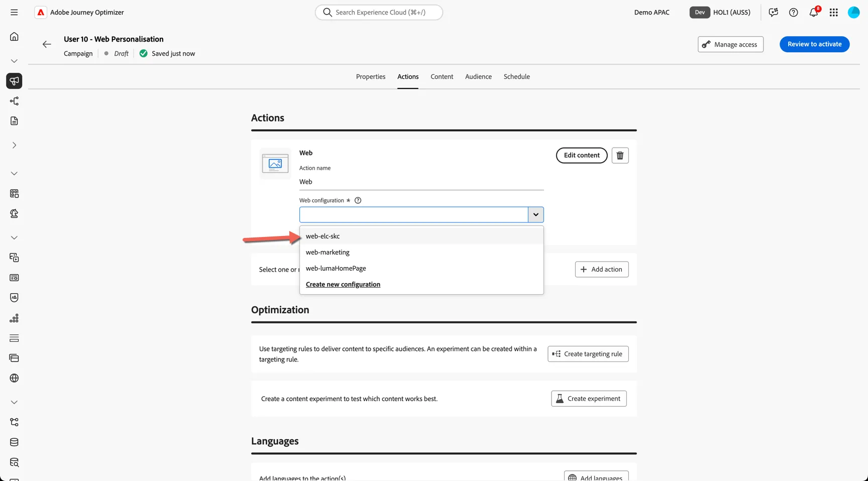Expand the right-pointing chevron in the sidebar
Viewport: 868px width, 481px height.
(14, 145)
